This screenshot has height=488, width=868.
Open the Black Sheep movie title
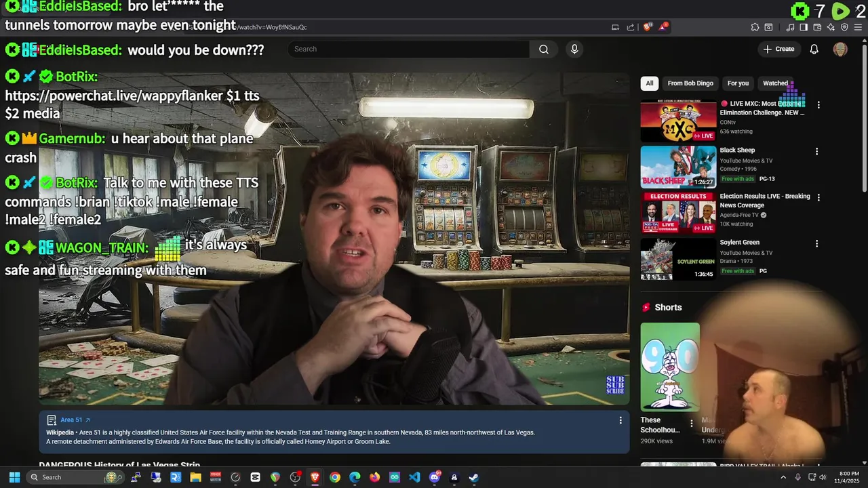[737, 150]
